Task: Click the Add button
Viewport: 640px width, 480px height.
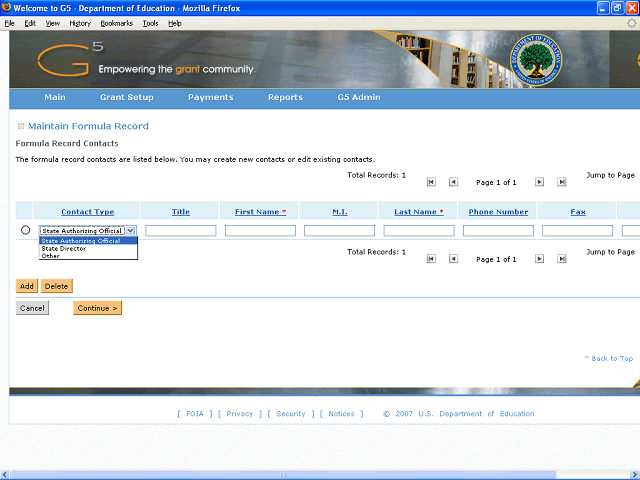Action: pyautogui.click(x=27, y=286)
